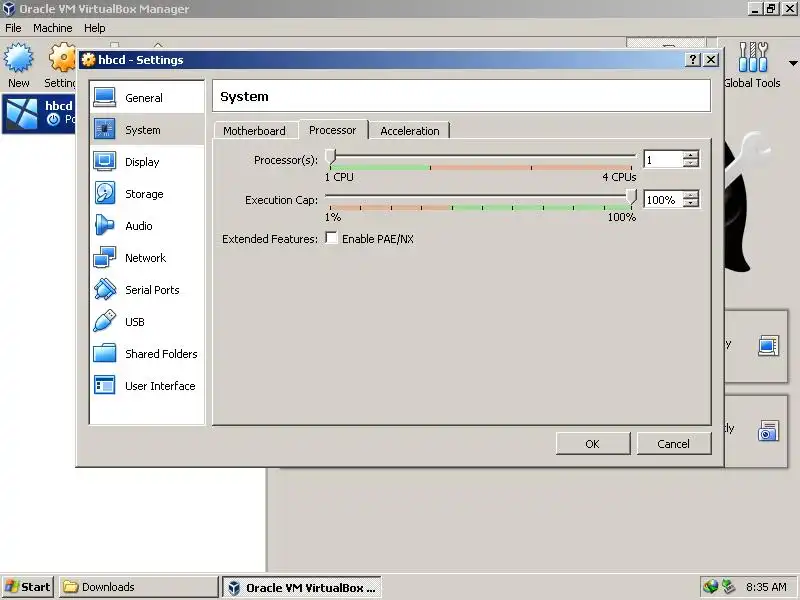Open the Display settings monitor icon
This screenshot has height=600, width=800.
105,161
